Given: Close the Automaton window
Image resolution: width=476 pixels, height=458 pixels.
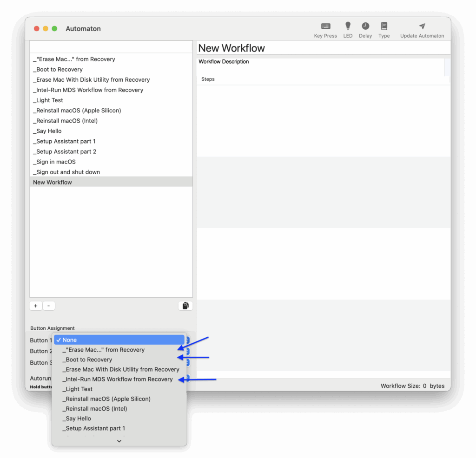Looking at the screenshot, I should 36,28.
